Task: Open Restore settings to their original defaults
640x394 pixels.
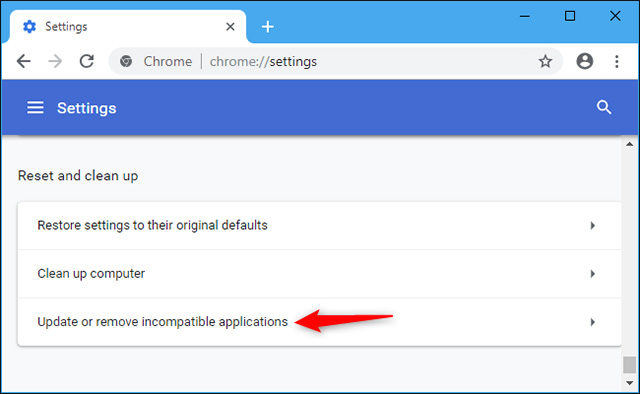Action: 320,225
